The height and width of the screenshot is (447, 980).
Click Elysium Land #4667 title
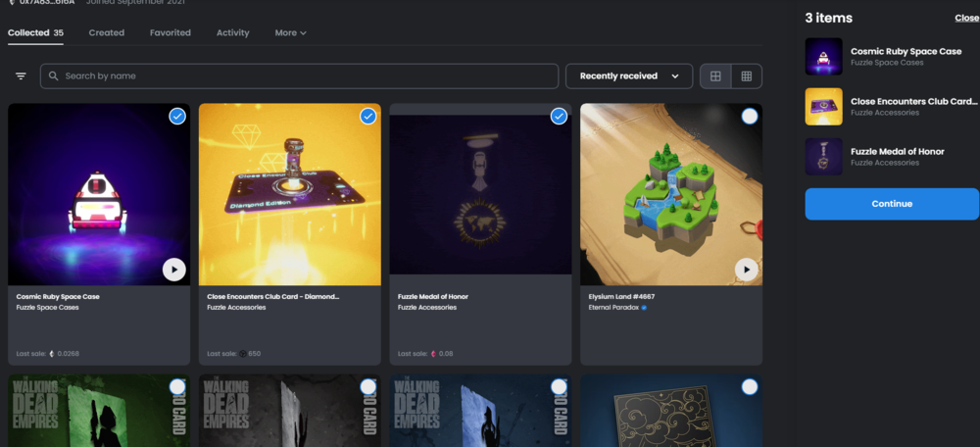coord(621,297)
